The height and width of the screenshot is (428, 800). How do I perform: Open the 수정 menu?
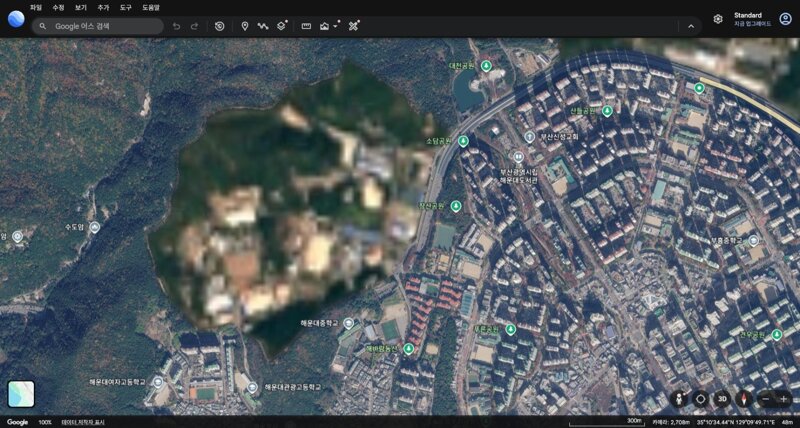click(58, 8)
